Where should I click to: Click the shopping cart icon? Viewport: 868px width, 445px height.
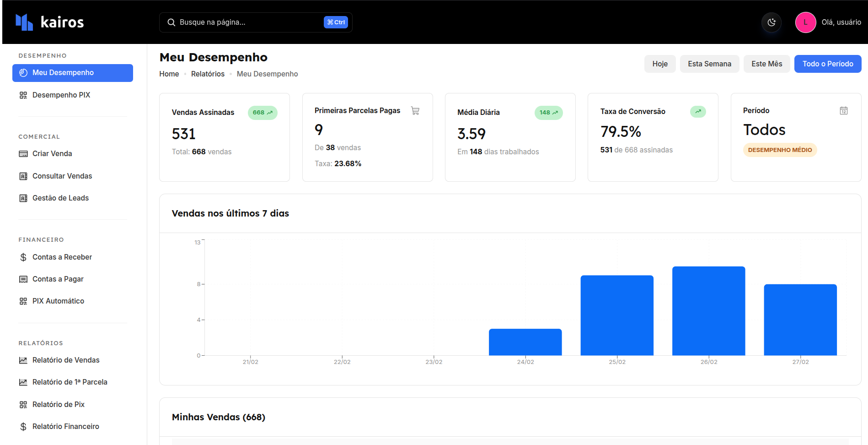pos(415,111)
